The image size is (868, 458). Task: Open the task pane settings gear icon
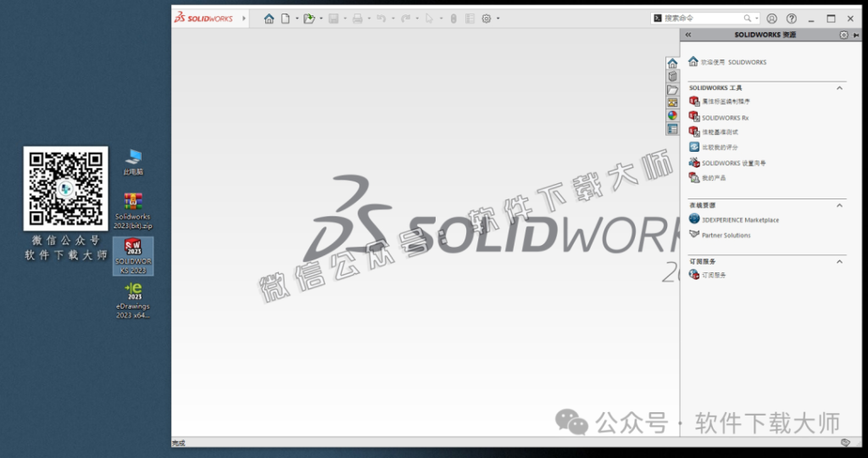[x=843, y=34]
